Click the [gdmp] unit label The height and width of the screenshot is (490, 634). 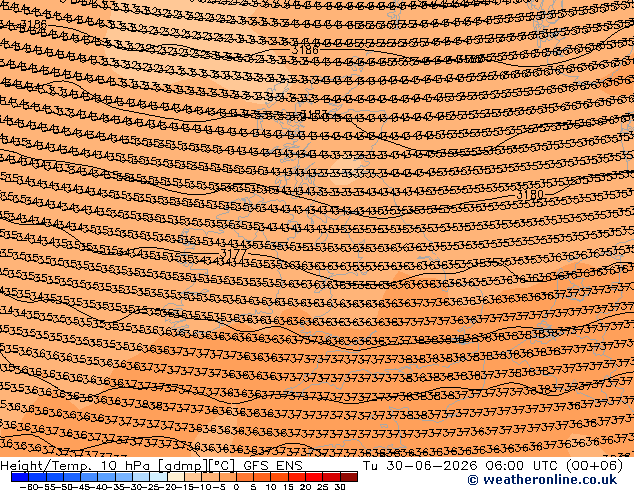[x=183, y=466]
